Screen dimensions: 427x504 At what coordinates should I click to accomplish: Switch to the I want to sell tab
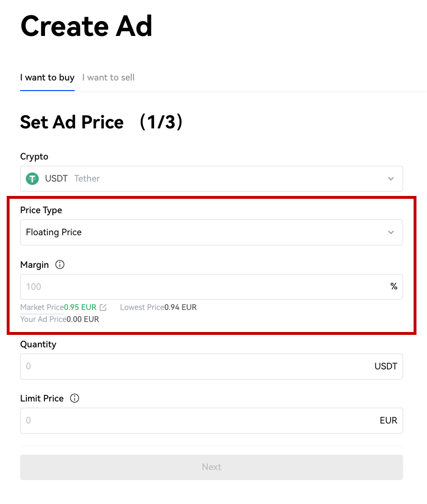(108, 78)
